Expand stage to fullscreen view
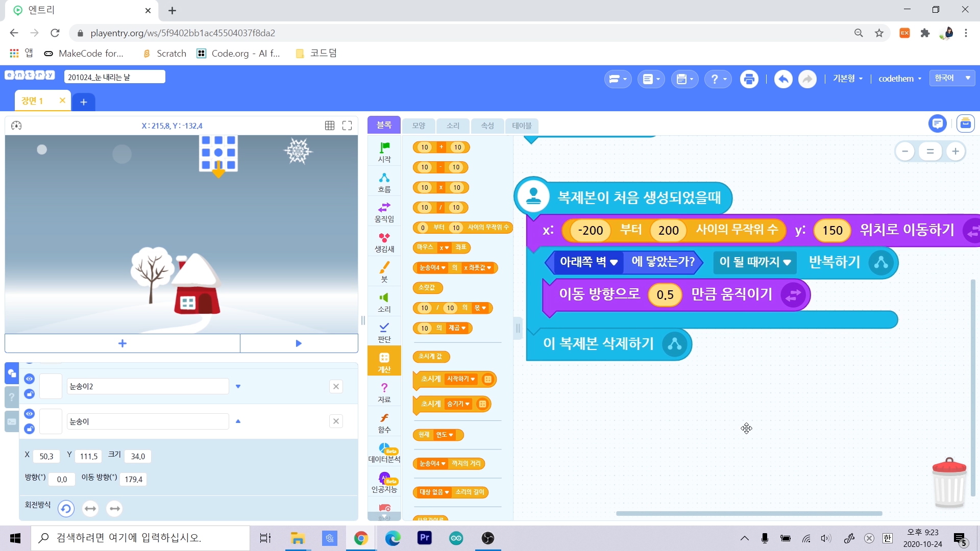The height and width of the screenshot is (551, 980). [x=347, y=126]
